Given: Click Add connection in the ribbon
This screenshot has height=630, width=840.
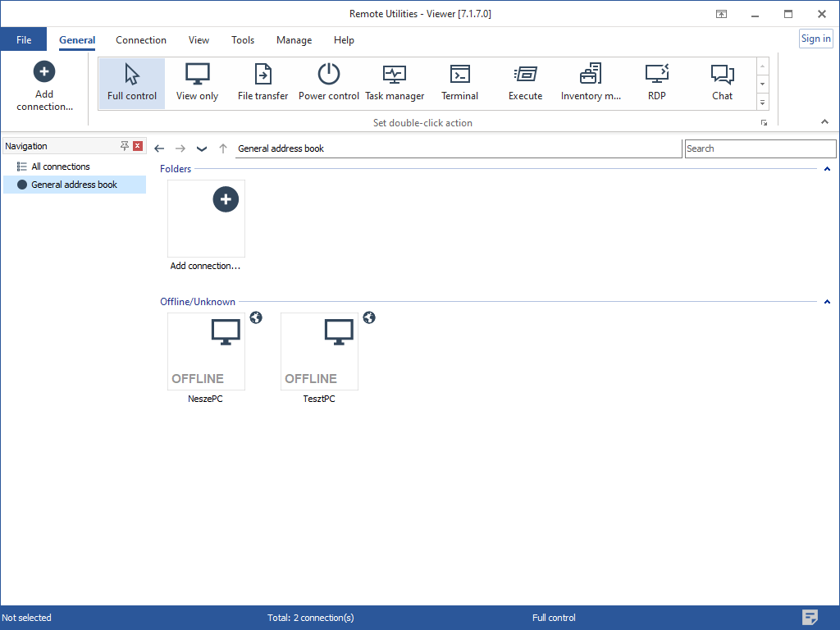Looking at the screenshot, I should tap(44, 85).
